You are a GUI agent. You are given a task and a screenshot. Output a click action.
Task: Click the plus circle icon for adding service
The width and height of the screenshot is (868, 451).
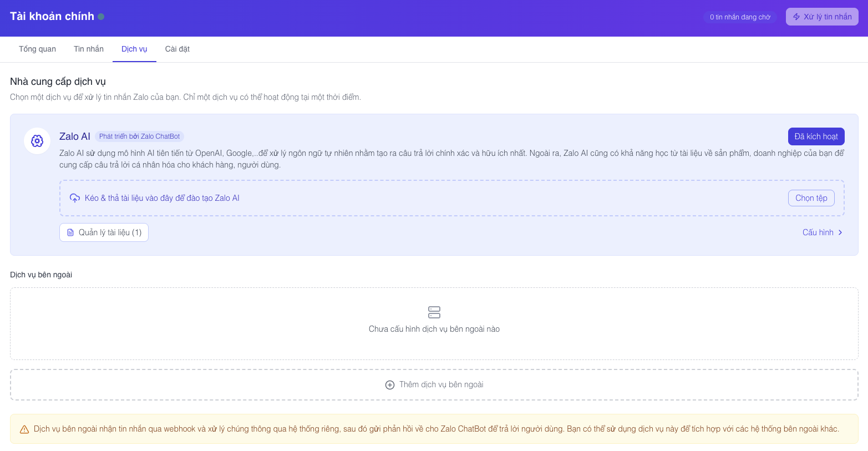[x=390, y=385]
